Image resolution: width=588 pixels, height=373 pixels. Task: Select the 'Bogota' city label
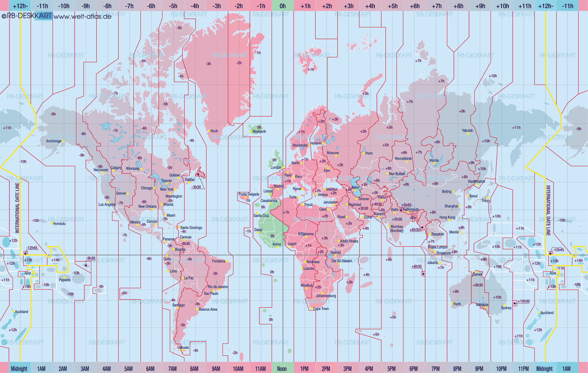pyautogui.click(x=180, y=249)
